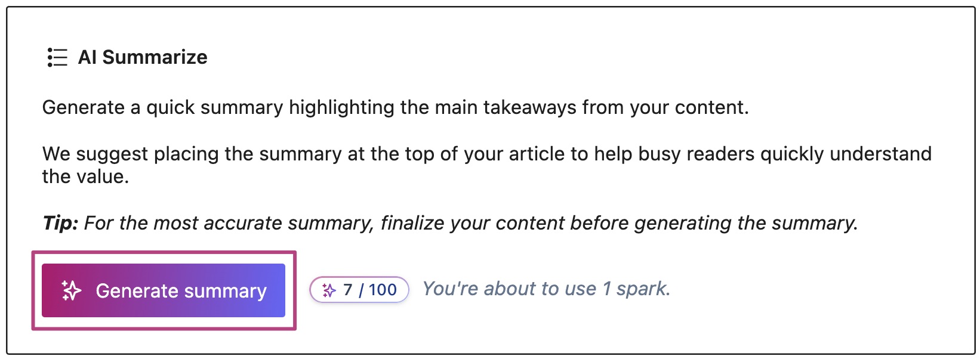The width and height of the screenshot is (980, 359).
Task: Click the sparkle icon on Generate summary button
Action: (x=72, y=290)
